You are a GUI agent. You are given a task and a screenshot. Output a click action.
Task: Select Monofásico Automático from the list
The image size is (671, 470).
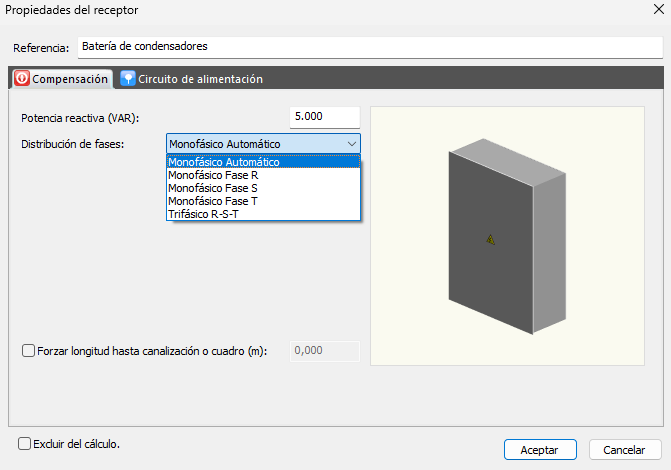tap(224, 162)
